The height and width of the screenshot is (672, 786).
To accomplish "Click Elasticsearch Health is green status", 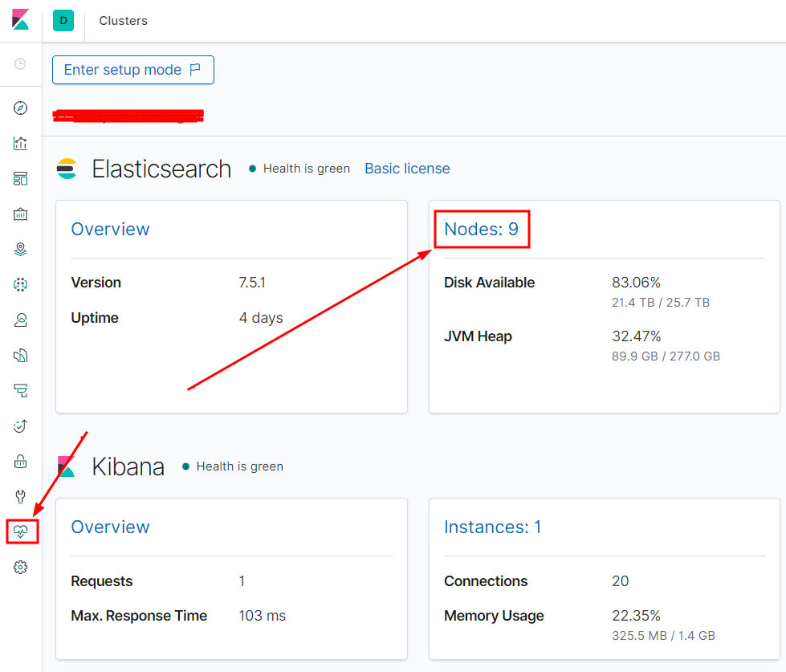I will click(299, 169).
